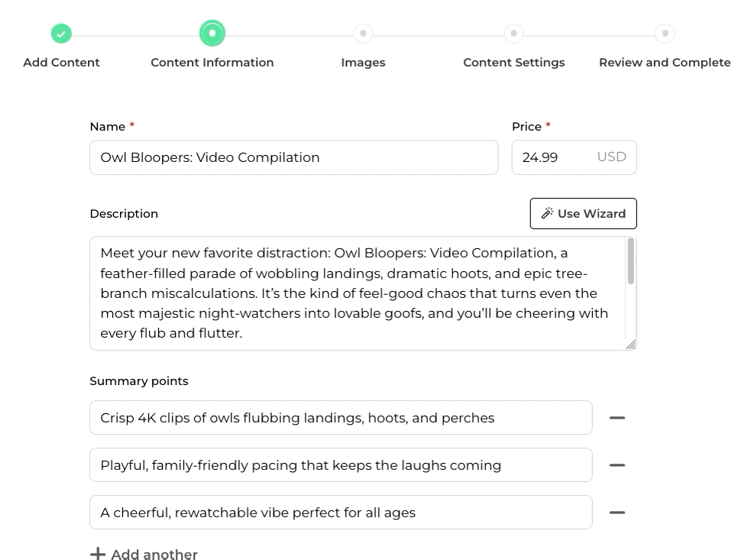Click the Review and Complete step circle
Viewport: 754px width, 560px height.
click(x=665, y=34)
